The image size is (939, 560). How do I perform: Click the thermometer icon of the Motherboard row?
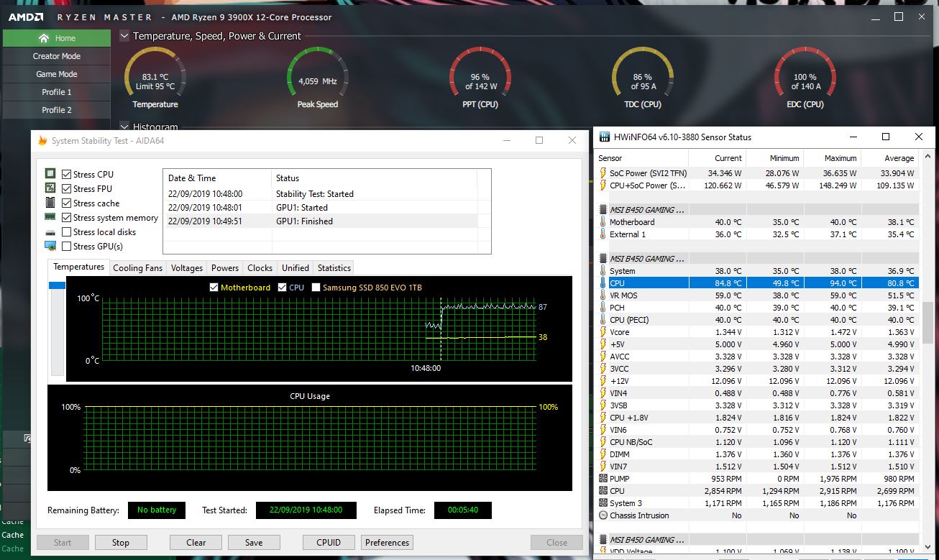(x=603, y=222)
